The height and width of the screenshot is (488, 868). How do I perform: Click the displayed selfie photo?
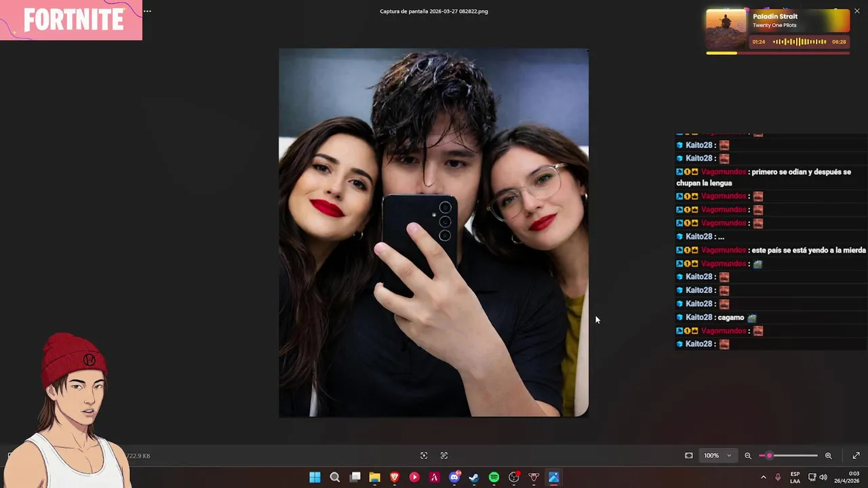coord(434,232)
